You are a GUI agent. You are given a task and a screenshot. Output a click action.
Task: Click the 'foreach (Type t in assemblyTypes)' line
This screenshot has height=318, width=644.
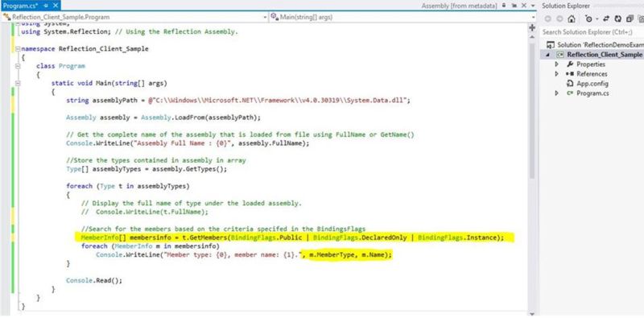pyautogui.click(x=128, y=186)
